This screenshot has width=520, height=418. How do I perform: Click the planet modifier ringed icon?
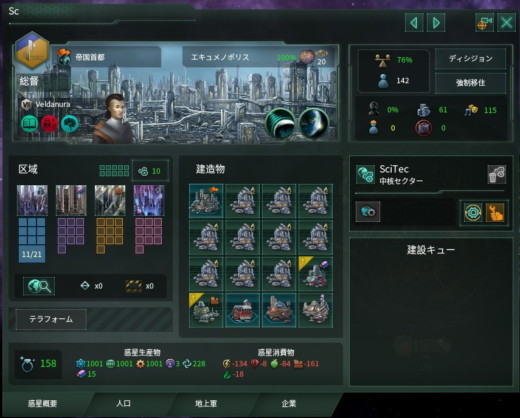click(280, 123)
